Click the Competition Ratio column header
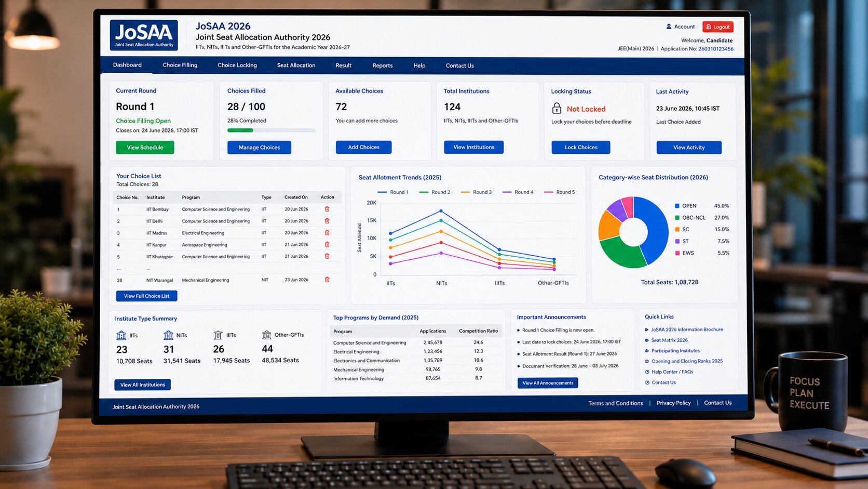This screenshot has height=489, width=868. (478, 331)
